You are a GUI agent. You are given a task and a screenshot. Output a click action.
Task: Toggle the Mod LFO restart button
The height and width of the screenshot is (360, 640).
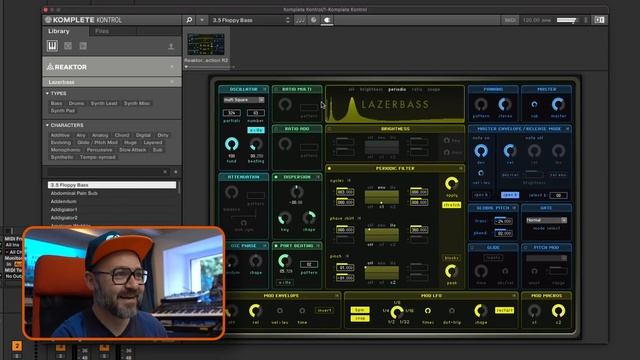[x=504, y=310]
